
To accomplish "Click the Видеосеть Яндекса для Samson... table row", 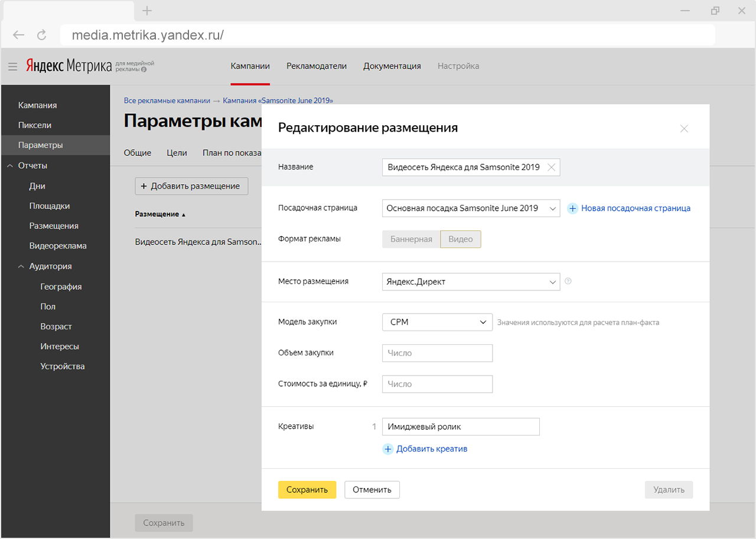I will click(197, 242).
